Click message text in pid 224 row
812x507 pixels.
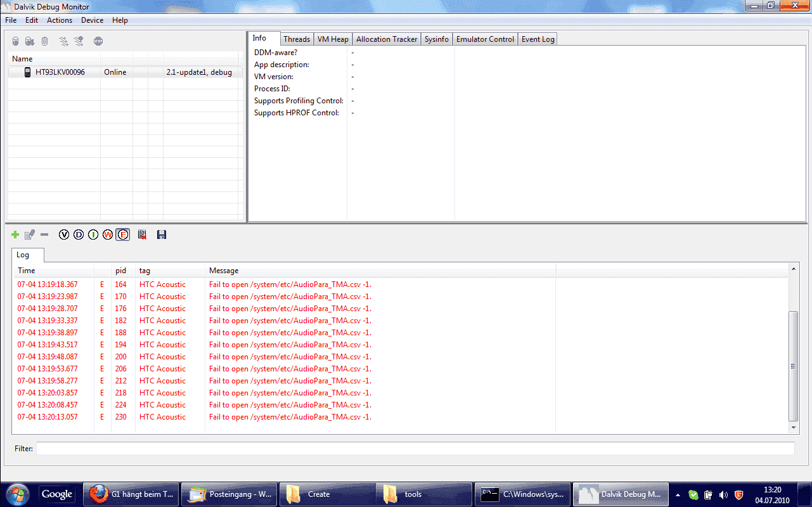pyautogui.click(x=290, y=405)
